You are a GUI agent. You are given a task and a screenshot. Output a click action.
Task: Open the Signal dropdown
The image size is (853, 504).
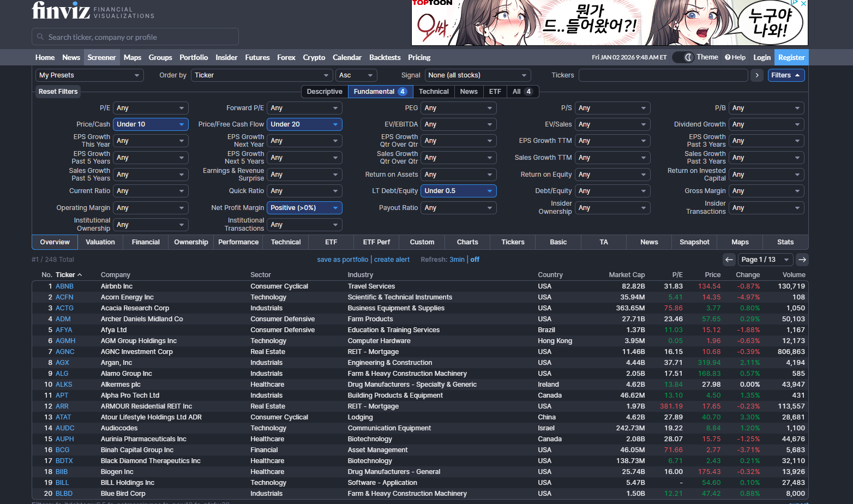click(x=477, y=75)
